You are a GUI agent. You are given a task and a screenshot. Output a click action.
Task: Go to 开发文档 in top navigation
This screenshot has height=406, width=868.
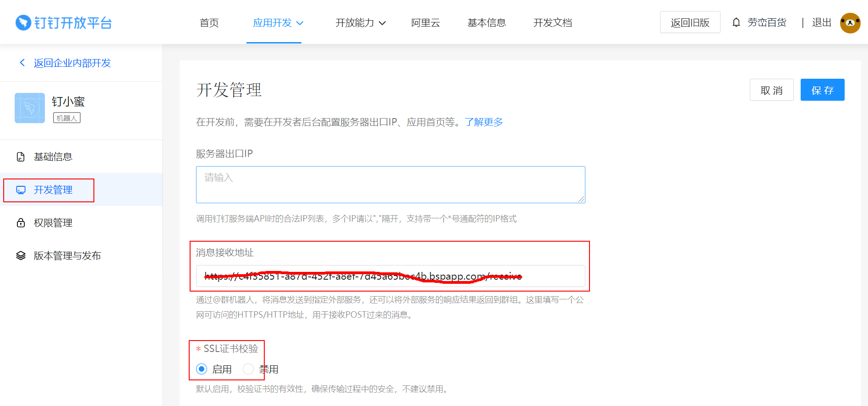(x=552, y=23)
